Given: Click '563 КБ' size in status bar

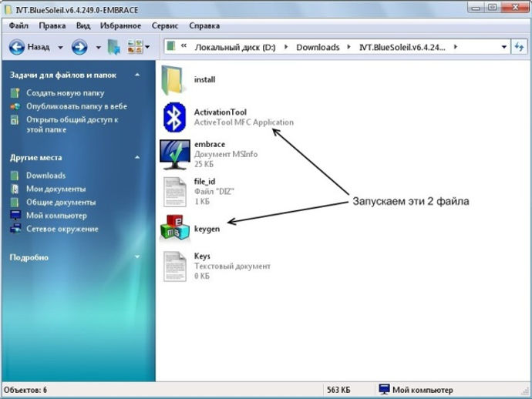Looking at the screenshot, I should (338, 391).
